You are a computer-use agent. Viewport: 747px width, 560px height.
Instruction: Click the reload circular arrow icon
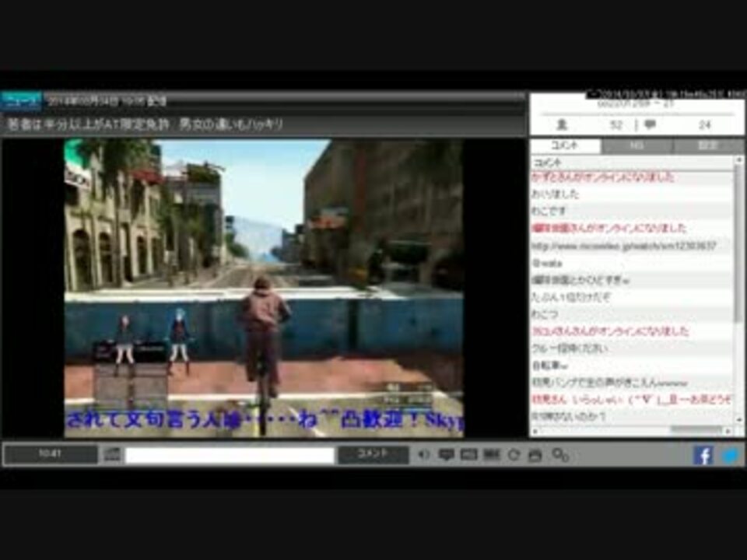point(514,455)
